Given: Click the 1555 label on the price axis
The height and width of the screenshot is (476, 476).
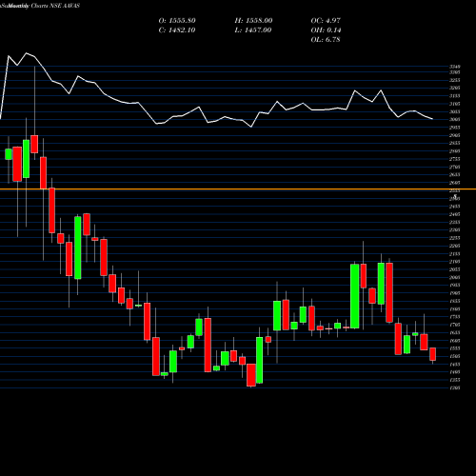Looking at the screenshot, I should (x=455, y=348).
